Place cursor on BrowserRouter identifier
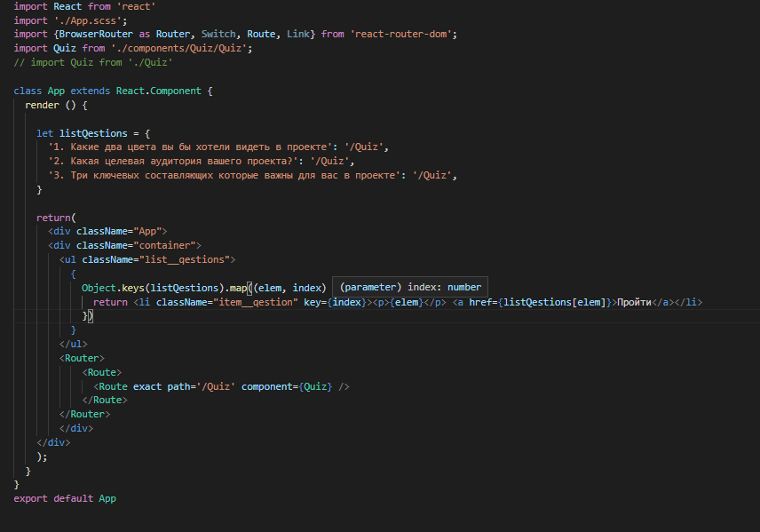This screenshot has height=532, width=760. (96, 34)
